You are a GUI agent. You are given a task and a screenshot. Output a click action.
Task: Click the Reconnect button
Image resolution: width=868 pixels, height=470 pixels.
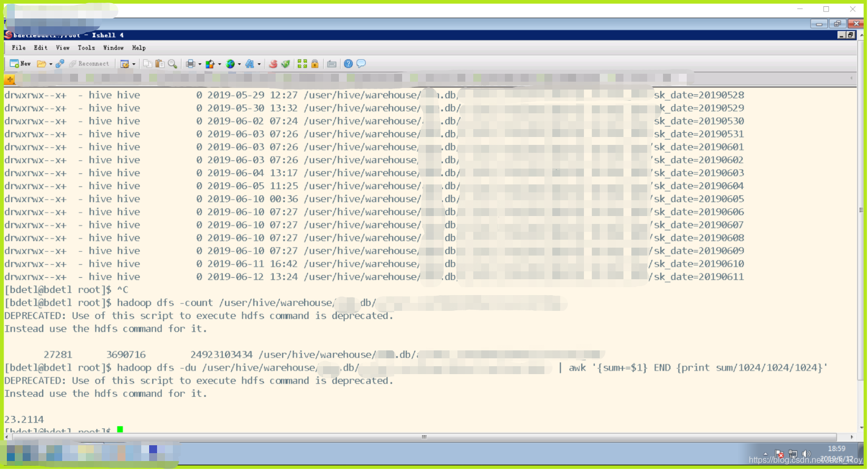point(89,64)
